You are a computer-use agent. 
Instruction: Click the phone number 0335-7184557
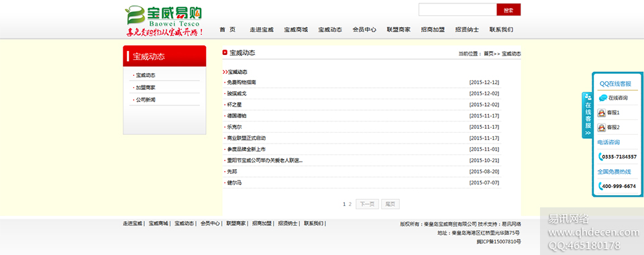pyautogui.click(x=619, y=157)
